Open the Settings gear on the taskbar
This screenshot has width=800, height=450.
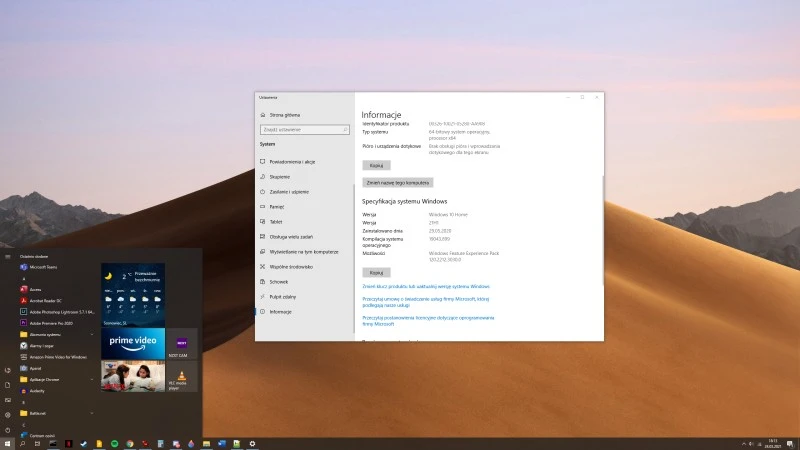252,444
